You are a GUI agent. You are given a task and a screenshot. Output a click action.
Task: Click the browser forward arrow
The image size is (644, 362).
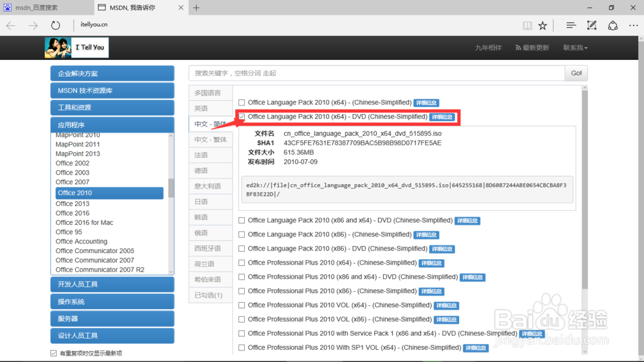pos(33,25)
